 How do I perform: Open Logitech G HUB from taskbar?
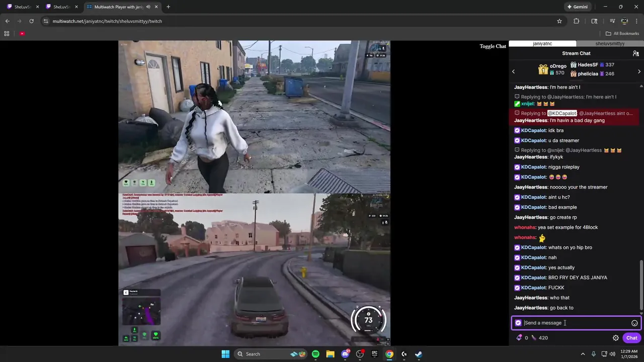tap(404, 354)
